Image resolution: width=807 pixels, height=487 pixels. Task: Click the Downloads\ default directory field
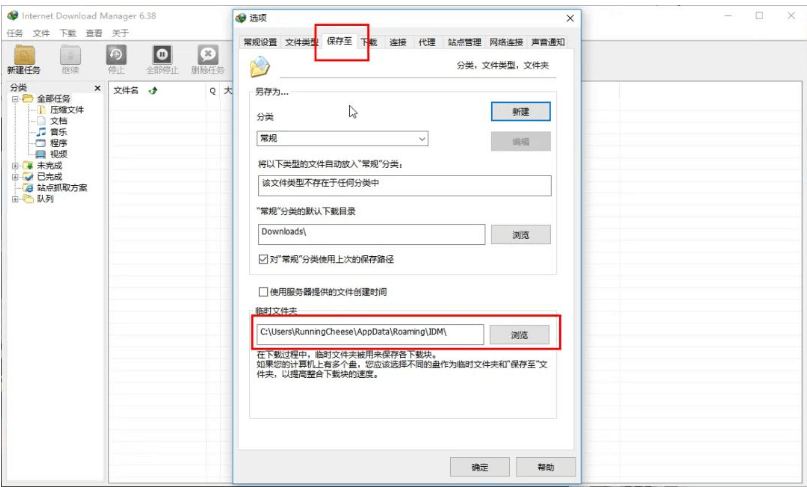(x=370, y=234)
